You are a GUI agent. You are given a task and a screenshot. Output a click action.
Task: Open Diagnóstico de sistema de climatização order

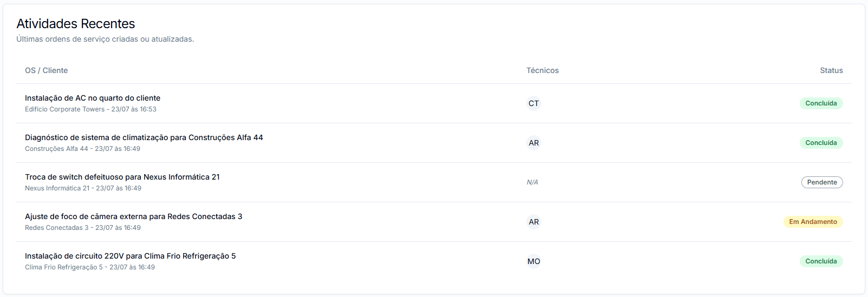pos(144,137)
